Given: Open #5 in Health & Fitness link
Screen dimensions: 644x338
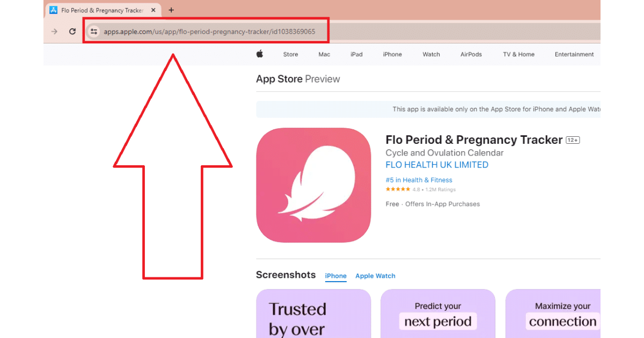Looking at the screenshot, I should [x=419, y=180].
